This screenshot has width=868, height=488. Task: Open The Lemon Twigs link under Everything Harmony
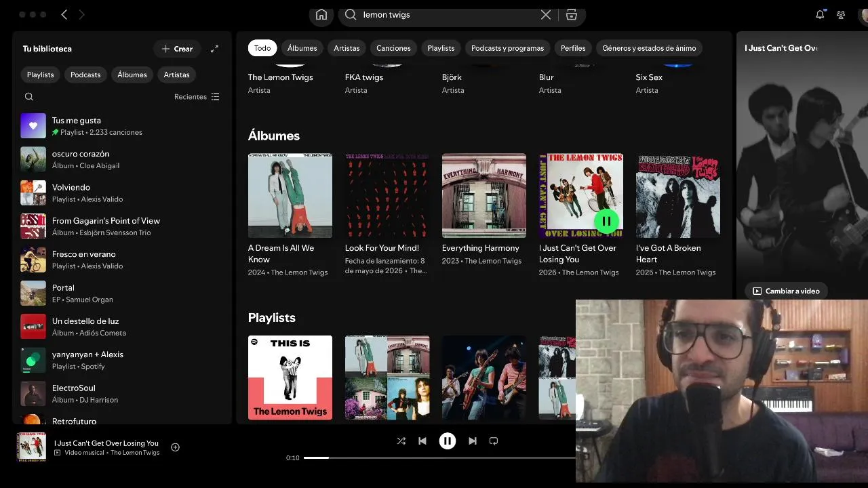(493, 261)
